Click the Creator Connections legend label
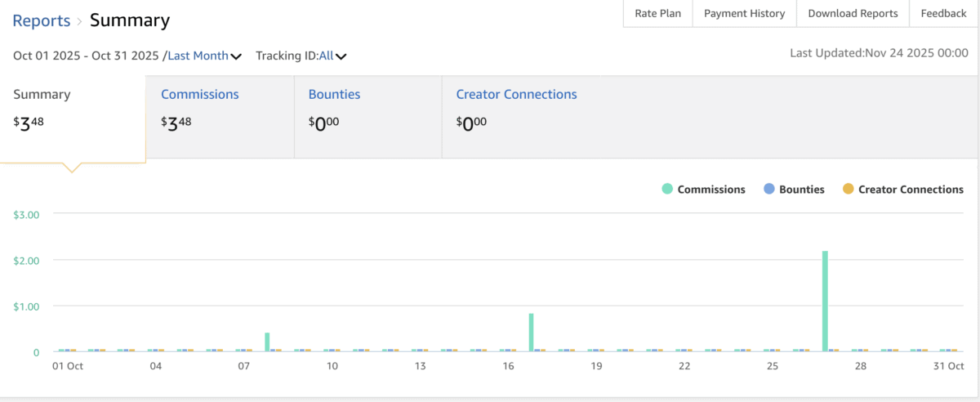 pyautogui.click(x=911, y=190)
